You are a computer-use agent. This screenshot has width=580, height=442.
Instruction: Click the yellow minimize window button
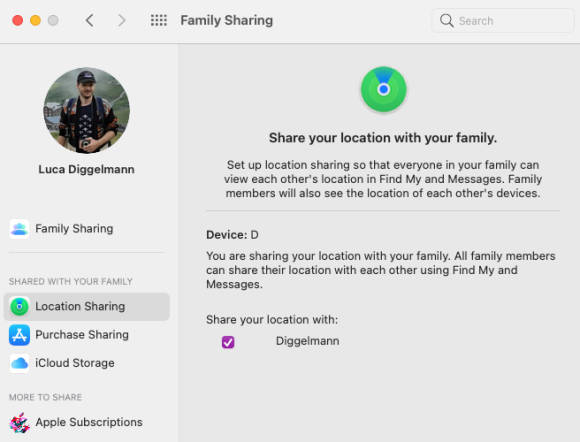coord(36,20)
